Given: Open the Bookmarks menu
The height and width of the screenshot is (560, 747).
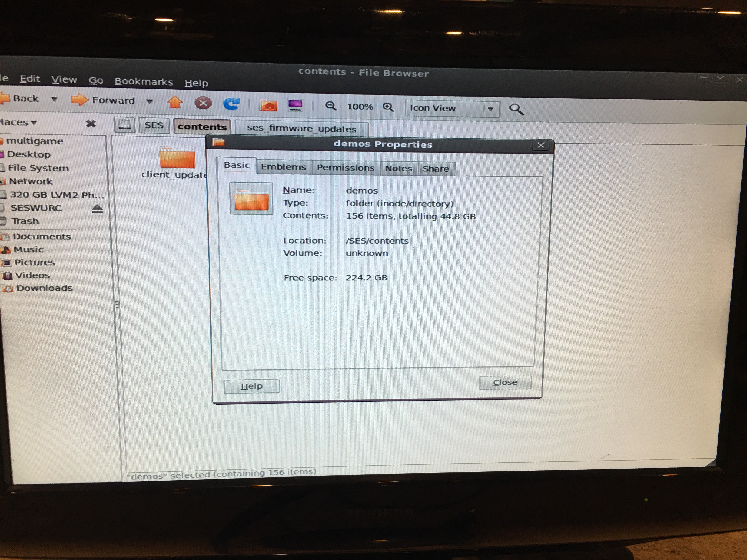Looking at the screenshot, I should (144, 82).
